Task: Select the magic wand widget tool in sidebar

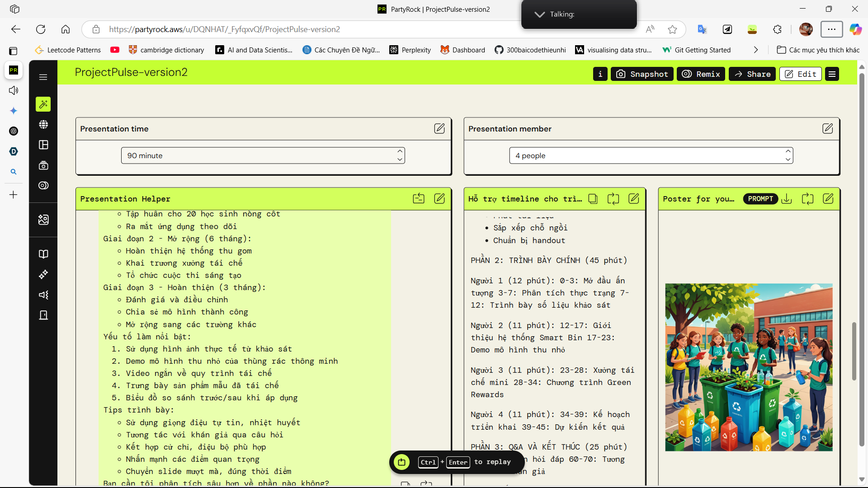Action: (43, 104)
